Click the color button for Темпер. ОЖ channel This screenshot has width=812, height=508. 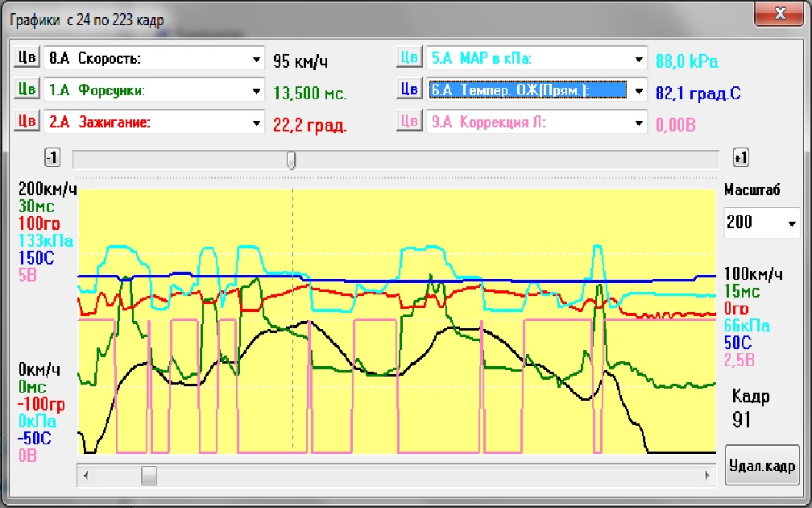pyautogui.click(x=409, y=89)
